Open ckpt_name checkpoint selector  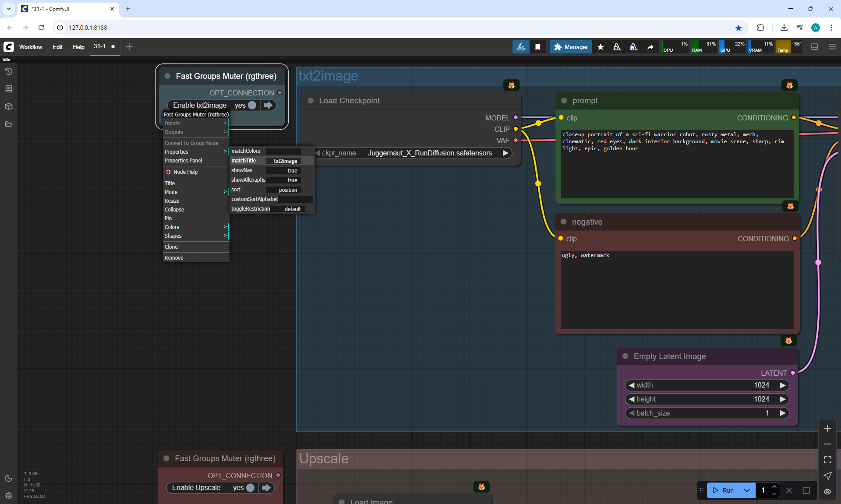pos(429,153)
